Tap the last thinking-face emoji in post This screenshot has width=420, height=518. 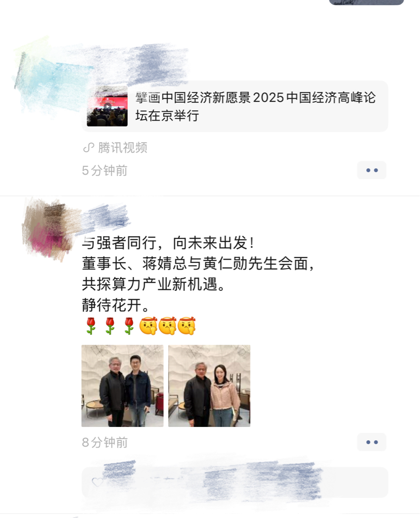pos(186,326)
